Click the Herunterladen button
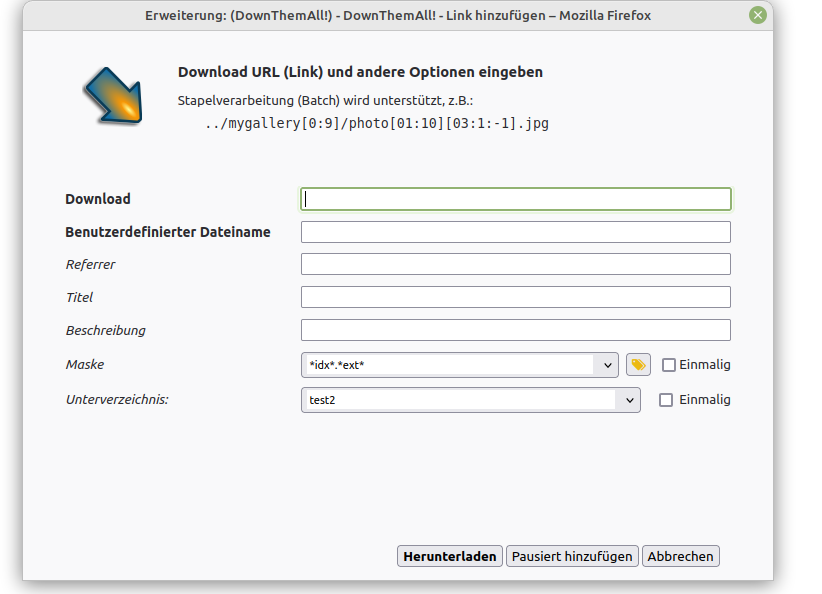 click(x=450, y=556)
